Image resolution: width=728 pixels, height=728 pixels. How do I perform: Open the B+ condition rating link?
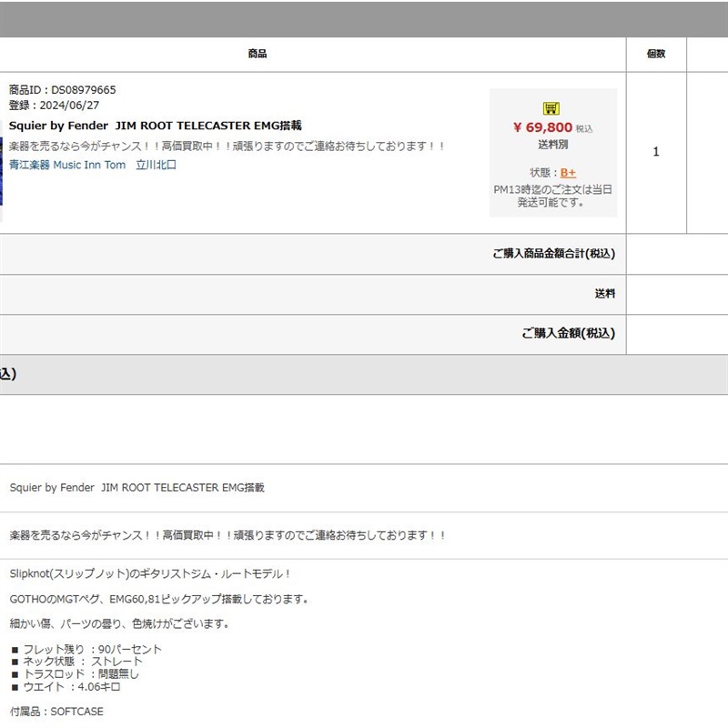tap(568, 173)
